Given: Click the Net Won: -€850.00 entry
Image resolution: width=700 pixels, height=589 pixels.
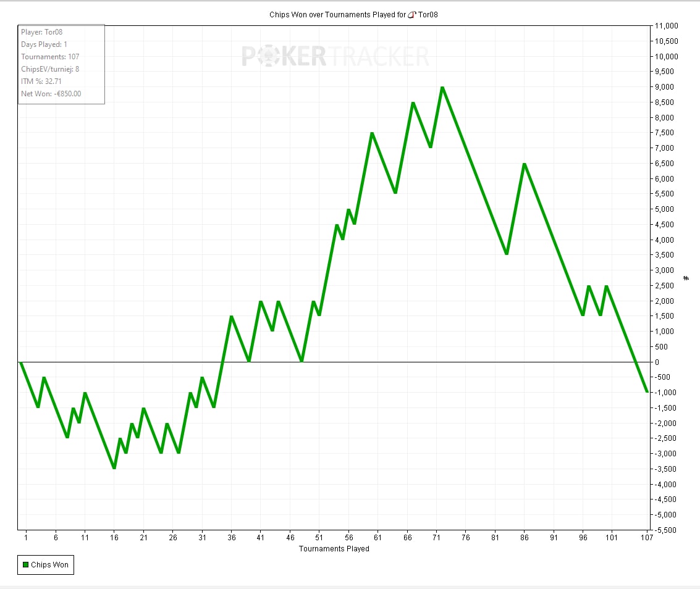Looking at the screenshot, I should (x=51, y=94).
